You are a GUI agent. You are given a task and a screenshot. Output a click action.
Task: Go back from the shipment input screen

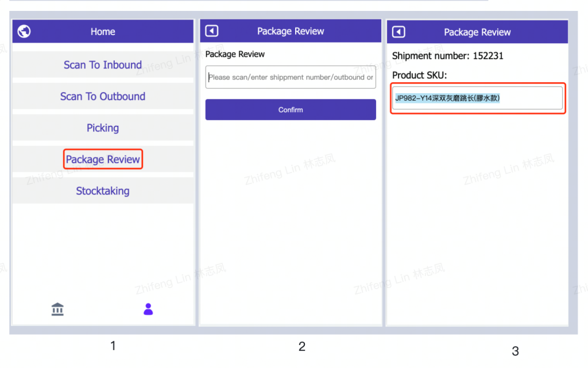[x=212, y=31]
